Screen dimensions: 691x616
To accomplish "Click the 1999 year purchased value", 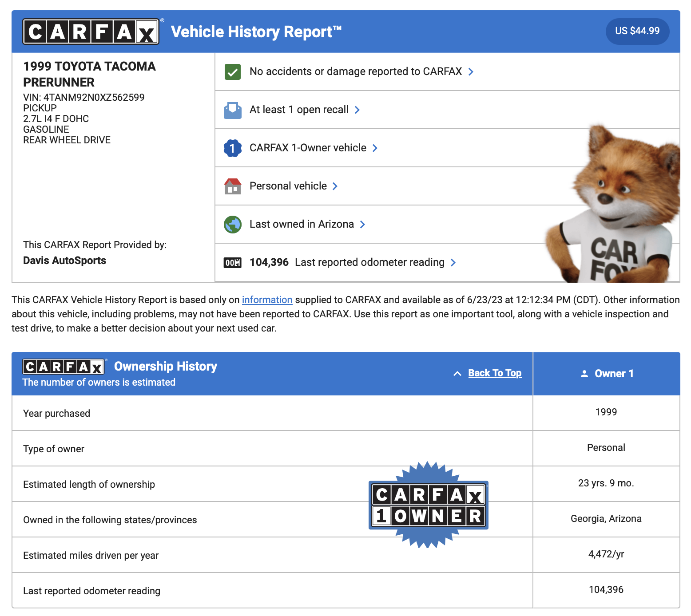I will click(606, 412).
